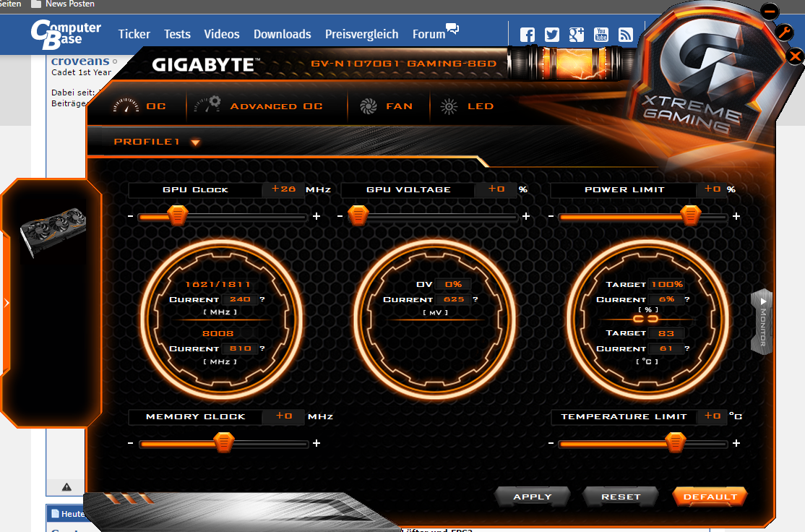Click the GPU Clock slider handle

point(178,215)
